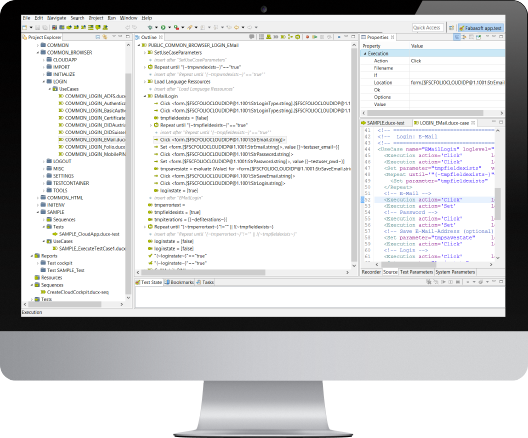
Task: Click the Debug bug toolbar icon
Action: (x=150, y=27)
